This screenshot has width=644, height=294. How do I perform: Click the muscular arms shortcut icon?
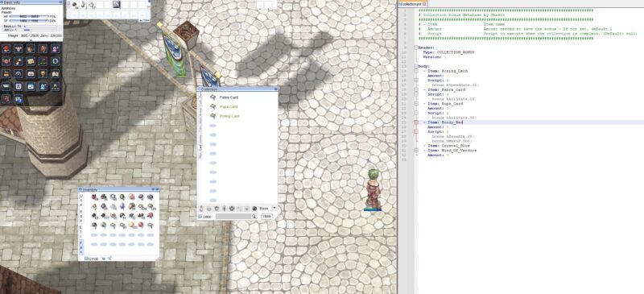[x=18, y=48]
